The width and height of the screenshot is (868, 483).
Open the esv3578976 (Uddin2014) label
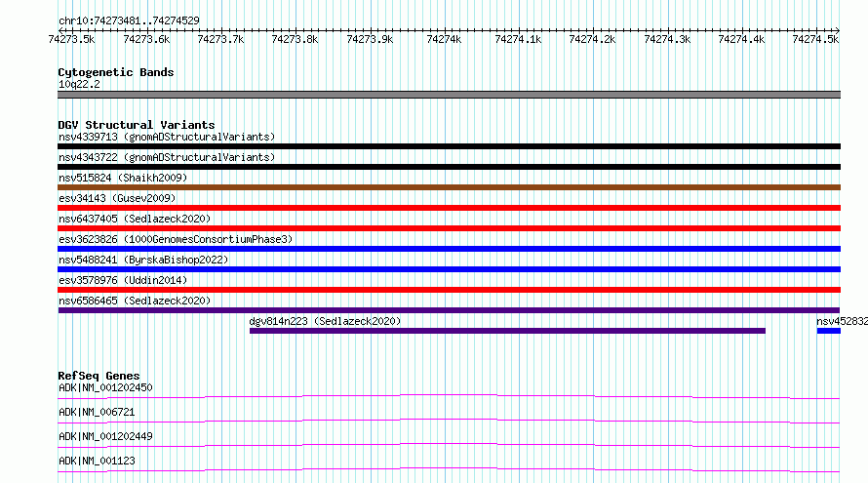coord(123,280)
